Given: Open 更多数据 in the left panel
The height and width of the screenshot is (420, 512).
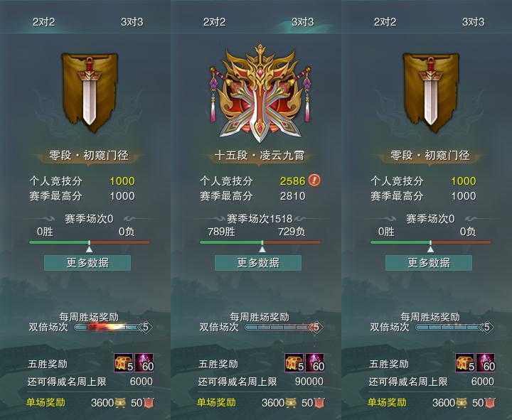Looking at the screenshot, I should point(87,263).
